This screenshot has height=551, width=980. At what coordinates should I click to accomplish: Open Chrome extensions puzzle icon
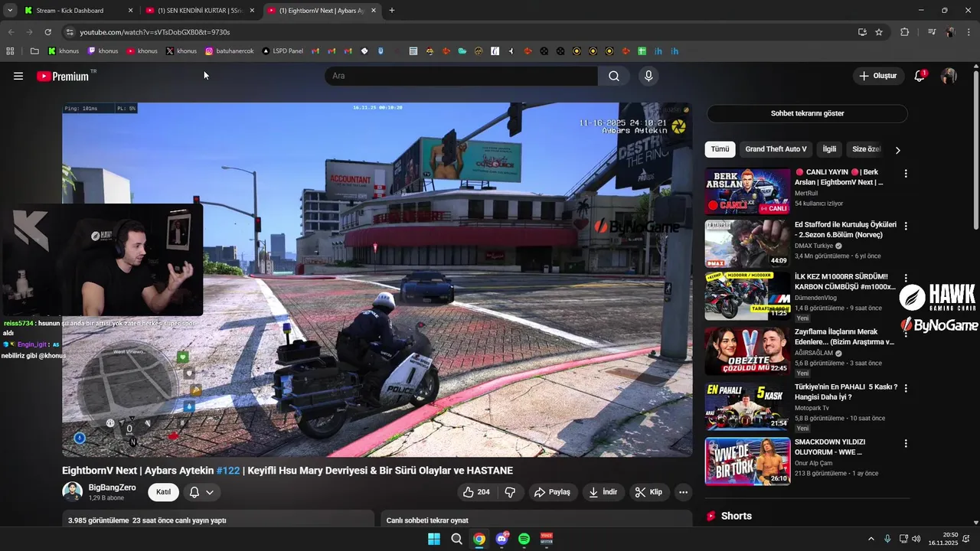[x=904, y=32]
